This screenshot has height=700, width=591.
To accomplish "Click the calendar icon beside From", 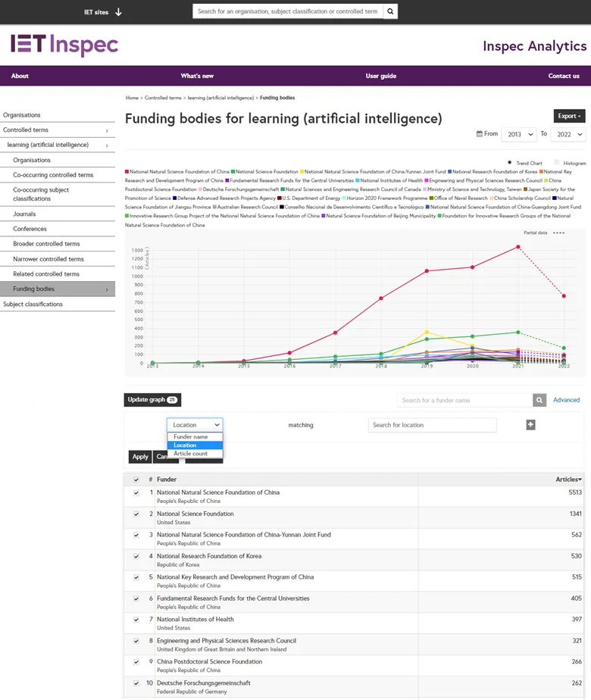I will pos(479,134).
